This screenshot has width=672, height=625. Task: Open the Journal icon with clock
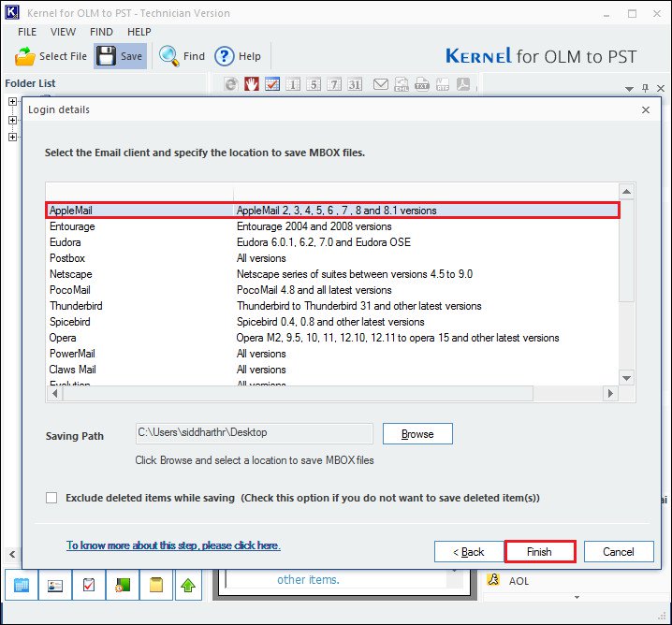click(x=123, y=585)
